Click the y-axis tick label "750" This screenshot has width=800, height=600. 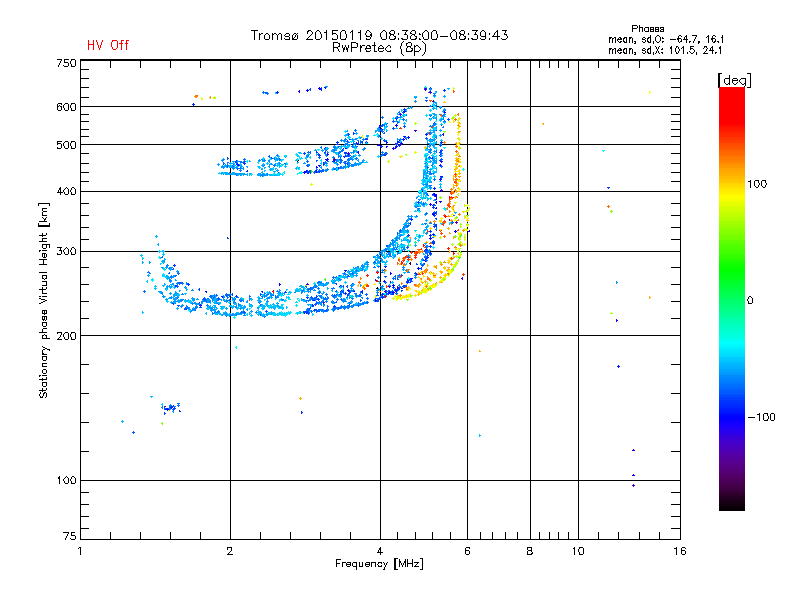pyautogui.click(x=66, y=63)
